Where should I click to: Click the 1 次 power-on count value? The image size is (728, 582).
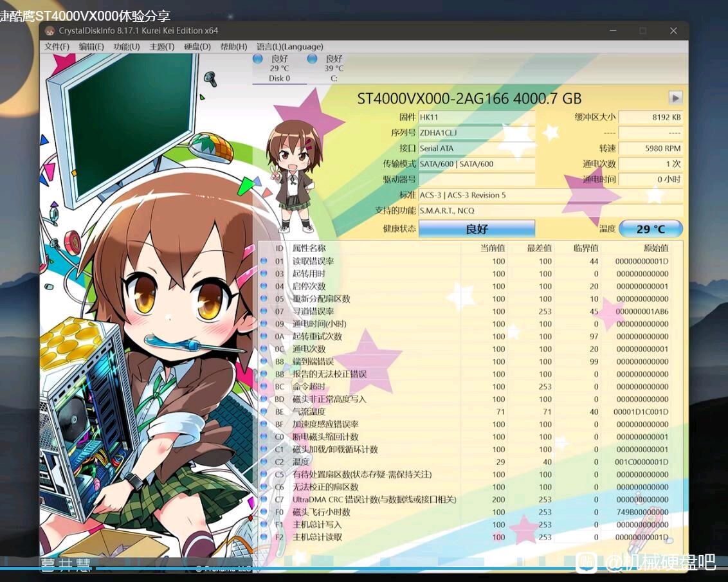coord(650,164)
